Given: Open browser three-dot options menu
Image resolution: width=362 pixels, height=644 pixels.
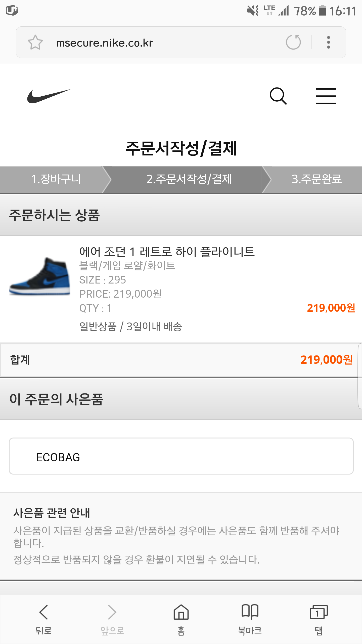Looking at the screenshot, I should pyautogui.click(x=328, y=42).
